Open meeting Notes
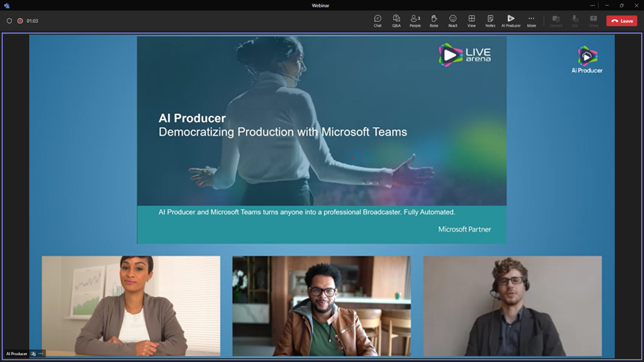The height and width of the screenshot is (362, 644). click(491, 21)
